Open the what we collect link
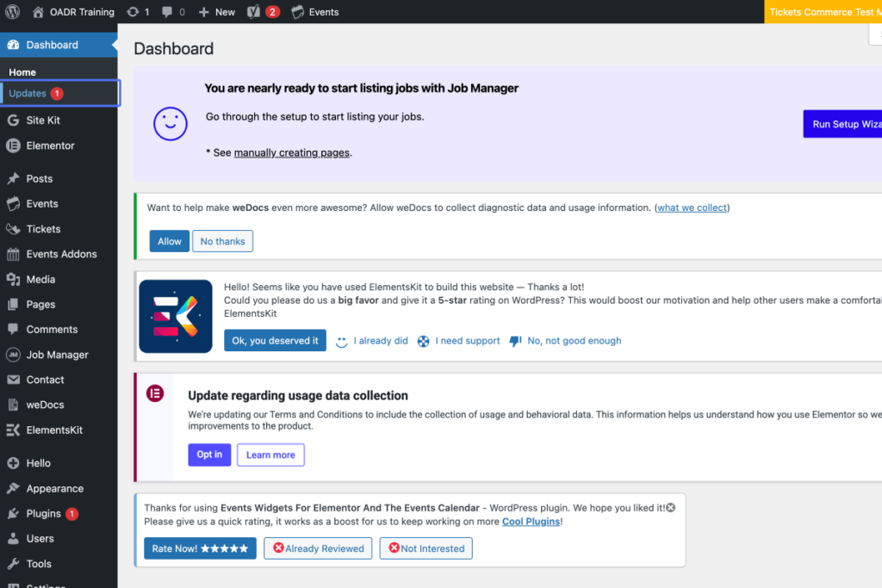 coord(692,207)
